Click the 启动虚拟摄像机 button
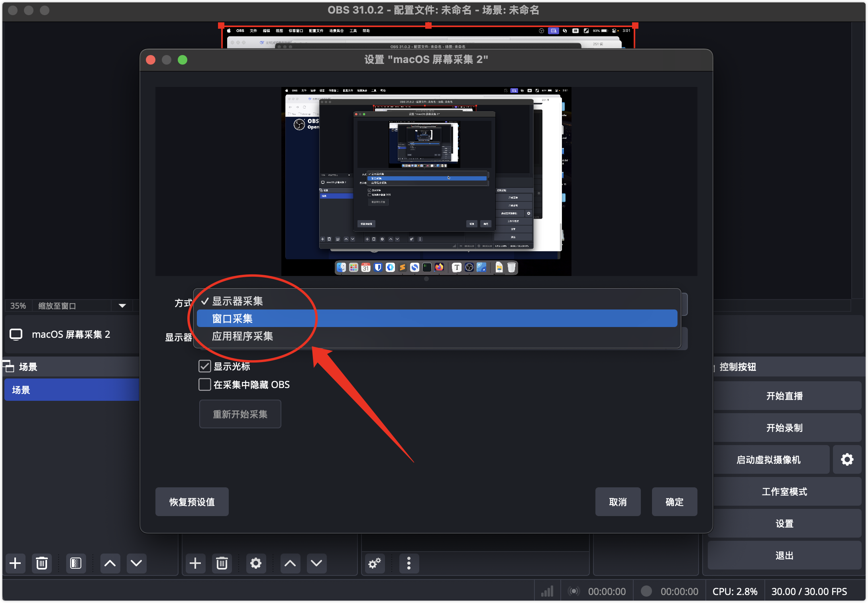868x603 pixels. click(x=769, y=459)
